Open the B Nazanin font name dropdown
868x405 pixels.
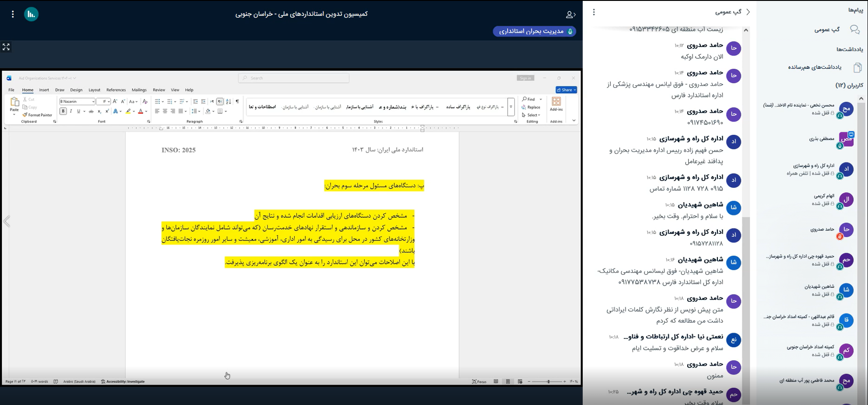(93, 101)
